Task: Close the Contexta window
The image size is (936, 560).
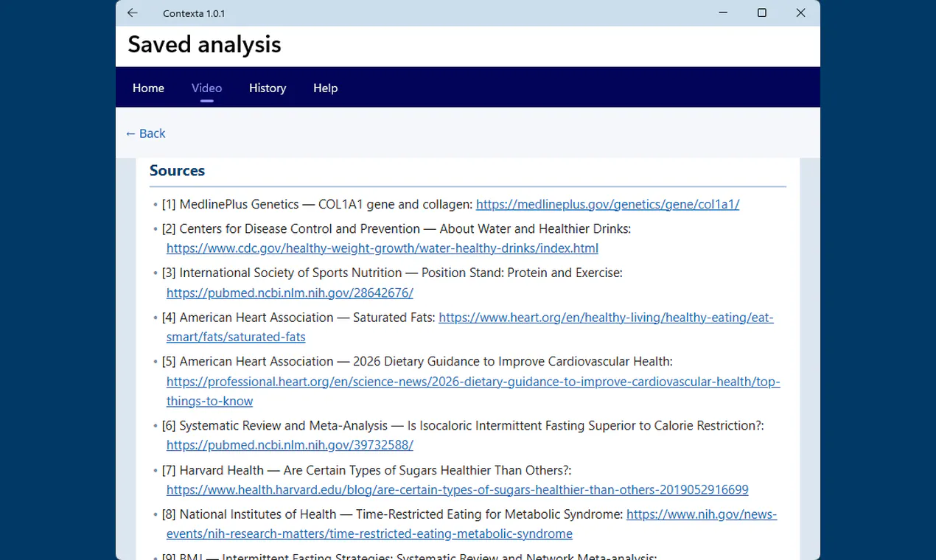Action: click(x=801, y=13)
